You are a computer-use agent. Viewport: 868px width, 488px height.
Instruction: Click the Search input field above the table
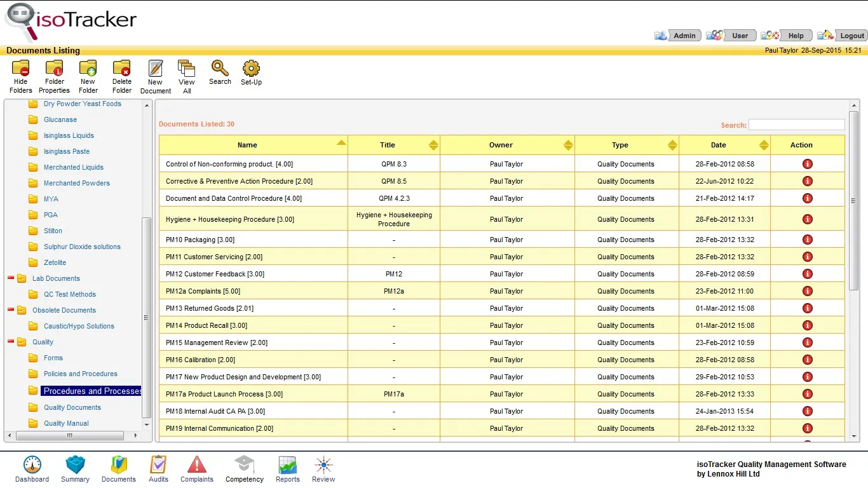[796, 124]
